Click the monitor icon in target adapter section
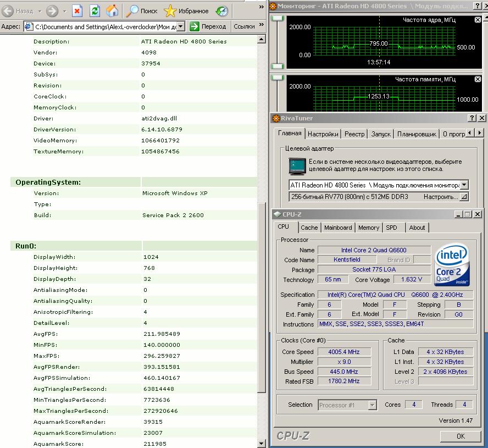The height and width of the screenshot is (448, 488). (297, 166)
